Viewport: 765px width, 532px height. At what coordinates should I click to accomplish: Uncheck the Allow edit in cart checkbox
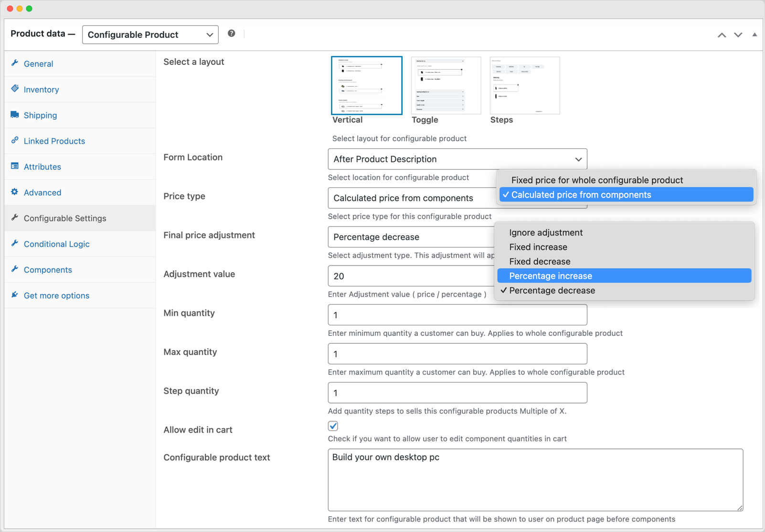pyautogui.click(x=333, y=426)
